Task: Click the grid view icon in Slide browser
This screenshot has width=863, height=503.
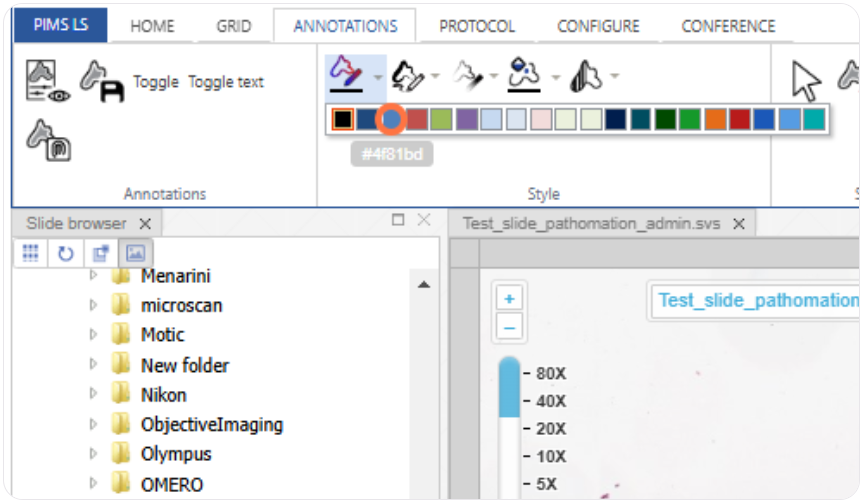Action: [31, 253]
